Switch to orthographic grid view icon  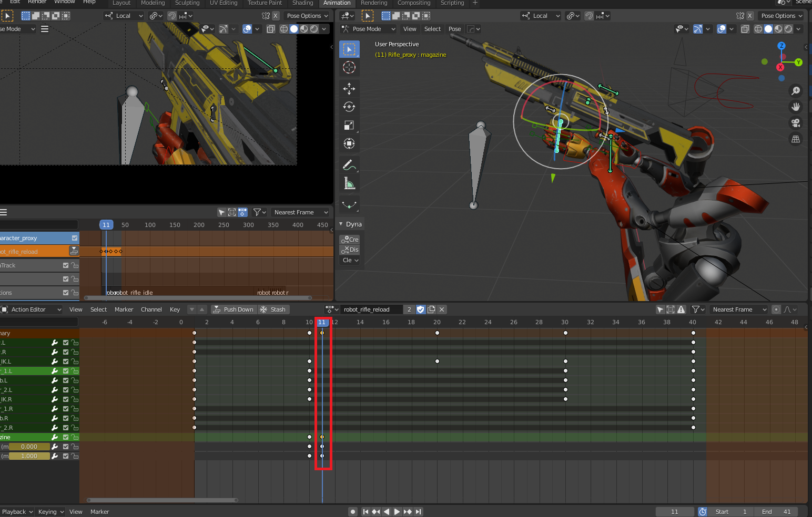coord(796,139)
